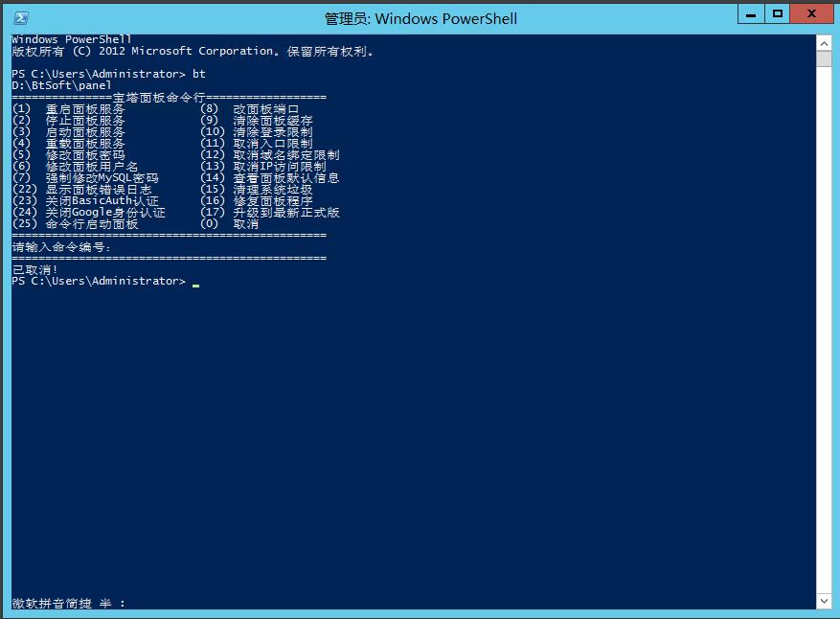840x619 pixels.
Task: Click option (23) 关闭BasicAuth认证
Action: coord(85,201)
